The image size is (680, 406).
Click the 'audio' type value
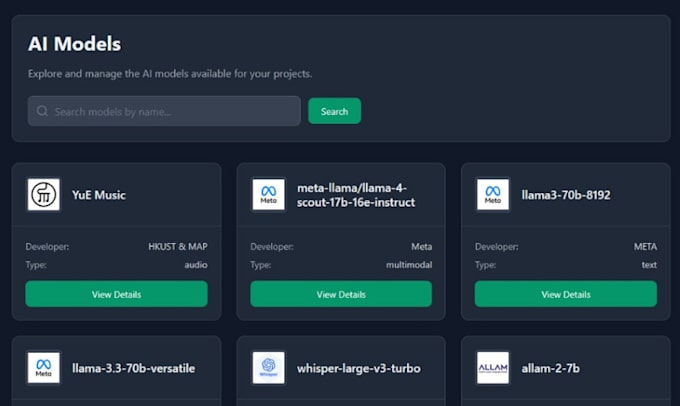(x=196, y=265)
